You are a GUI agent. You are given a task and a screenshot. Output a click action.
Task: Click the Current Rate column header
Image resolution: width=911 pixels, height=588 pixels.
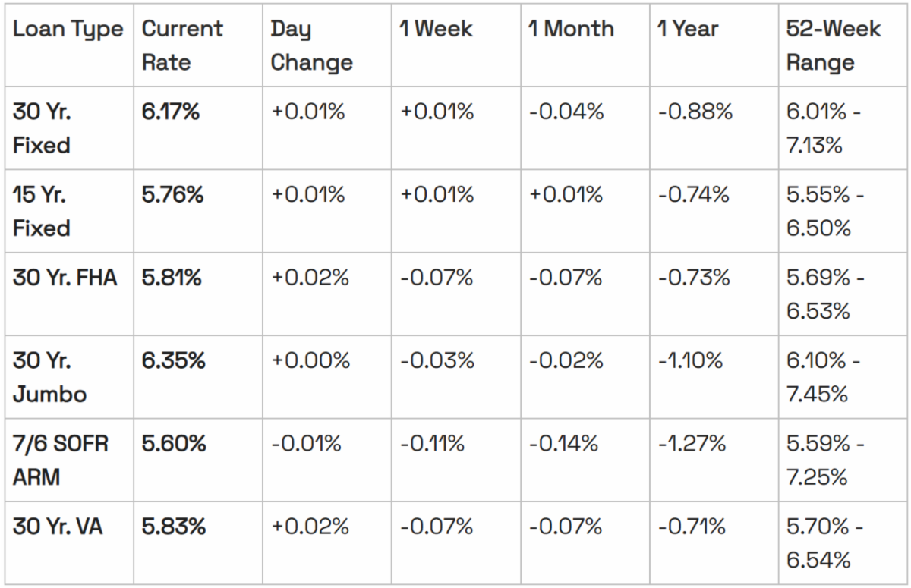click(182, 46)
